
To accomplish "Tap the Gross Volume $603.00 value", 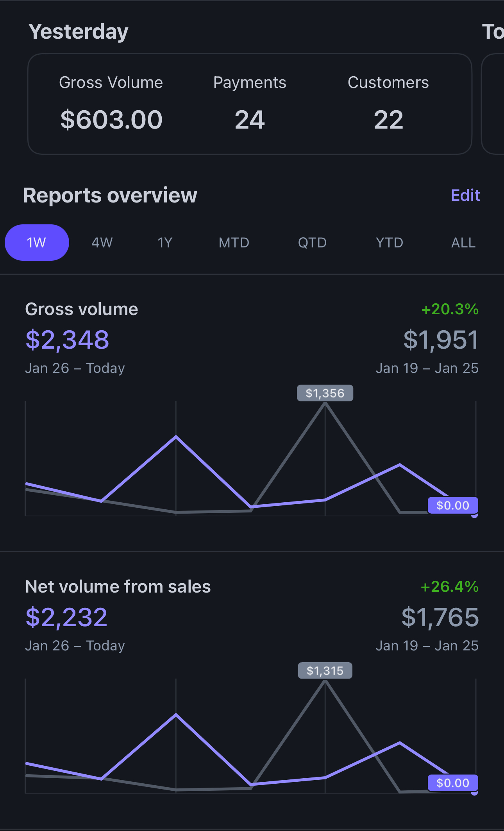I will coord(111,120).
